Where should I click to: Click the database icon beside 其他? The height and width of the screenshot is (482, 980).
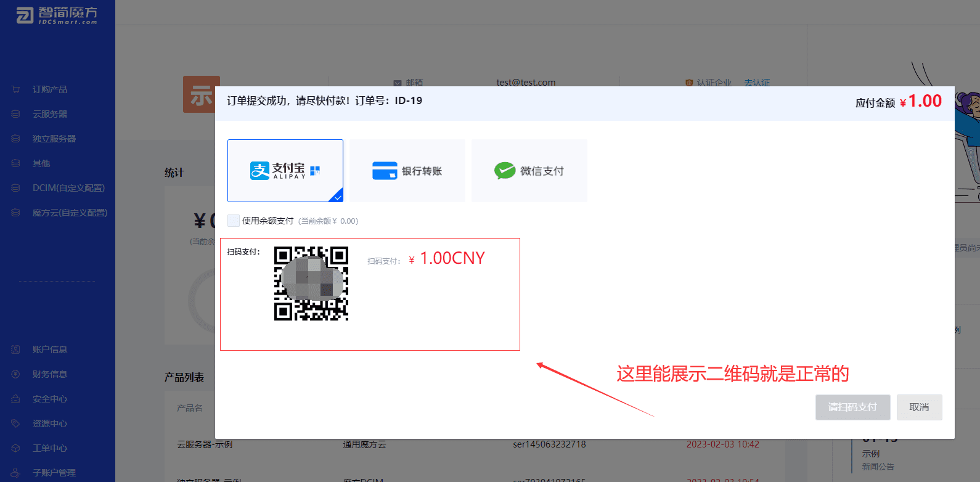16,163
